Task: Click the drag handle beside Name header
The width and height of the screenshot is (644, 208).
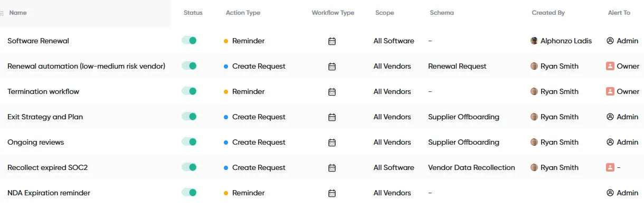Action: pyautogui.click(x=2, y=13)
